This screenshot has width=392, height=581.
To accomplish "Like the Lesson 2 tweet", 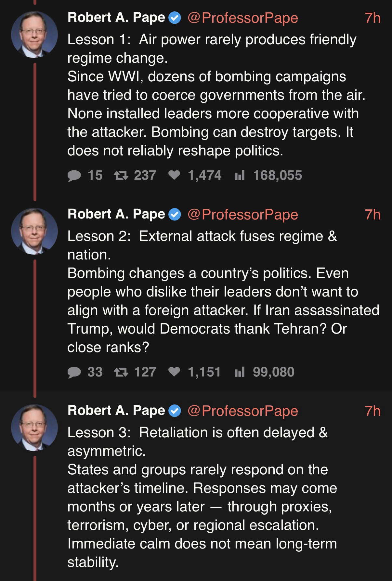I will point(175,372).
